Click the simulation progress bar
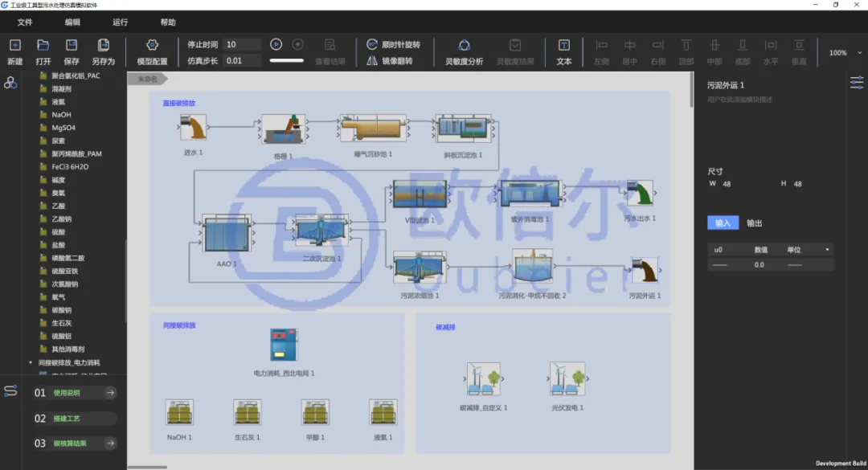The image size is (868, 470). pyautogui.click(x=287, y=60)
